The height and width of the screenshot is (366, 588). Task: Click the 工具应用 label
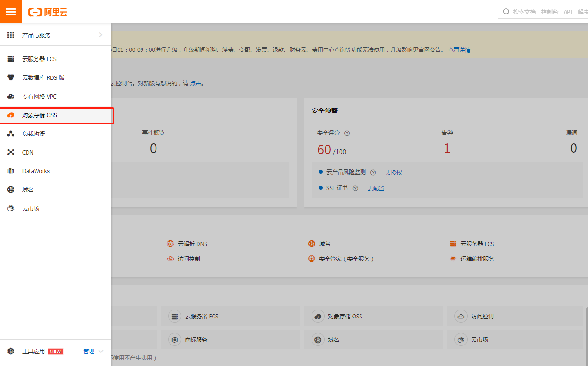pos(34,352)
